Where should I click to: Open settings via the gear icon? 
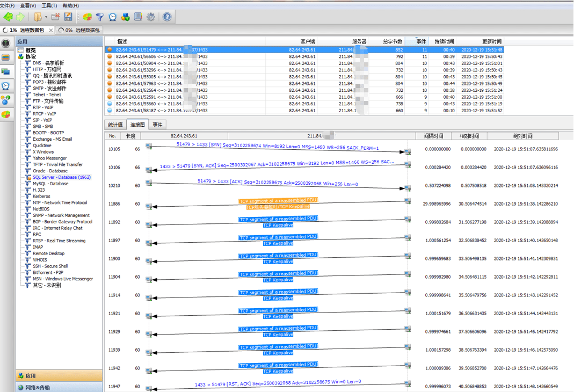pyautogui.click(x=151, y=17)
